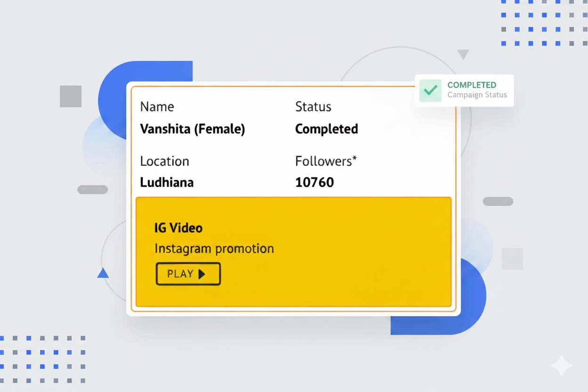The height and width of the screenshot is (392, 588).
Task: Select the COMPLETED campaign badge text
Action: [472, 85]
